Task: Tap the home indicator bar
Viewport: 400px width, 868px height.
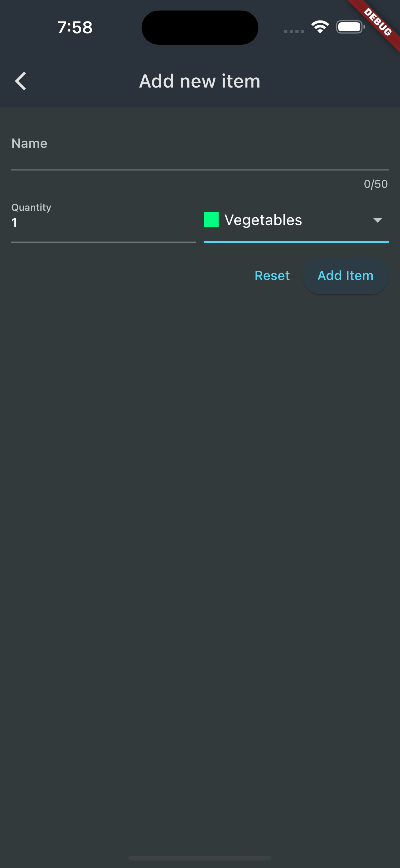Action: 200,857
